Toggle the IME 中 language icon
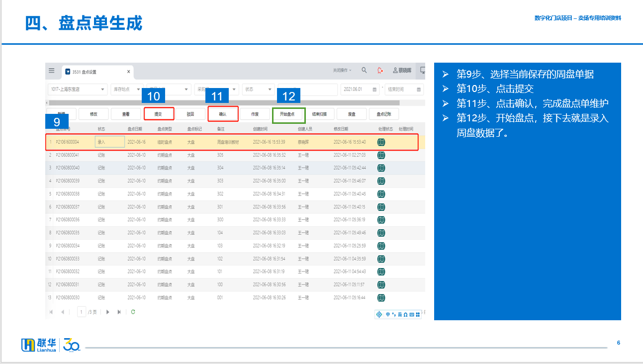The image size is (643, 364). pyautogui.click(x=388, y=314)
